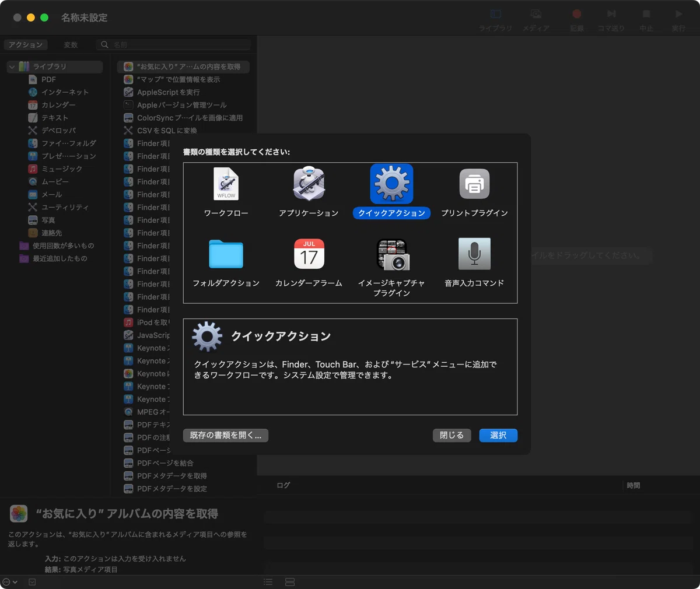Switch to the 変数 (Variables) tab
700x589 pixels.
[71, 45]
